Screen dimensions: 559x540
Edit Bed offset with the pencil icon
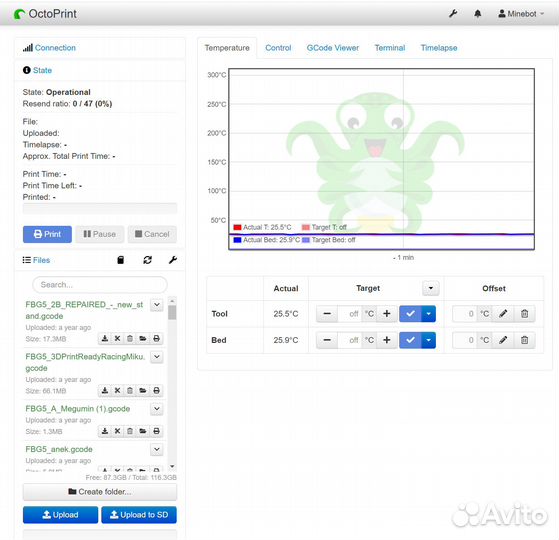503,340
